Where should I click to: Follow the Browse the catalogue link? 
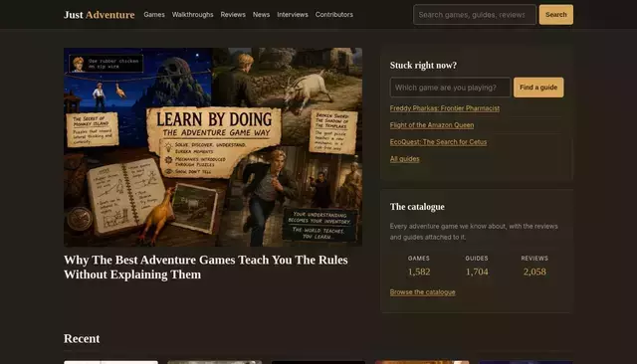[x=422, y=292]
